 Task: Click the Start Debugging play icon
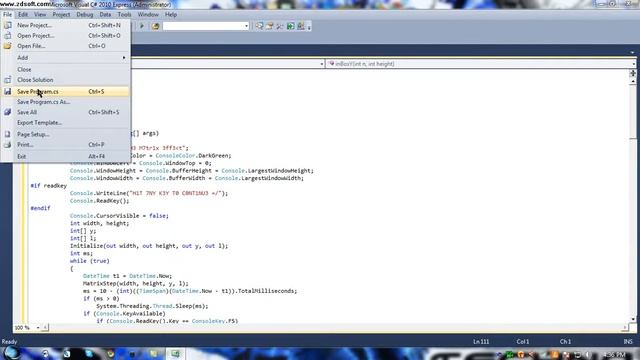[142, 26]
